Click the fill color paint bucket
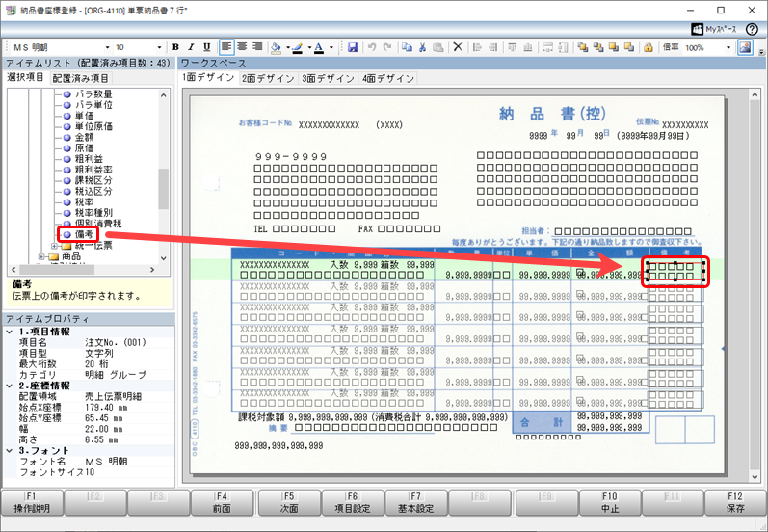The image size is (768, 532). coord(276,47)
